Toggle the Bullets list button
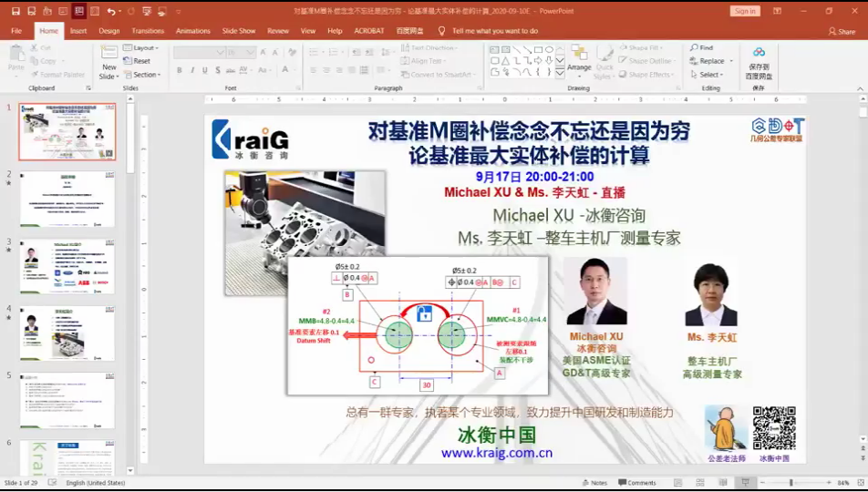Viewport: 868px width, 492px height. (315, 52)
